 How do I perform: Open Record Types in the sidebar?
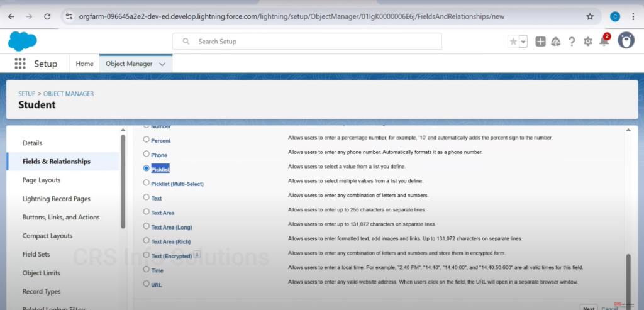pos(42,291)
